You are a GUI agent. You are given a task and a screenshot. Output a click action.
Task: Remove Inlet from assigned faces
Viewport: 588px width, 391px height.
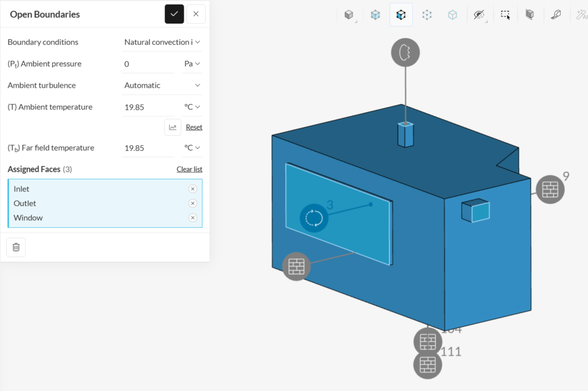click(x=193, y=189)
